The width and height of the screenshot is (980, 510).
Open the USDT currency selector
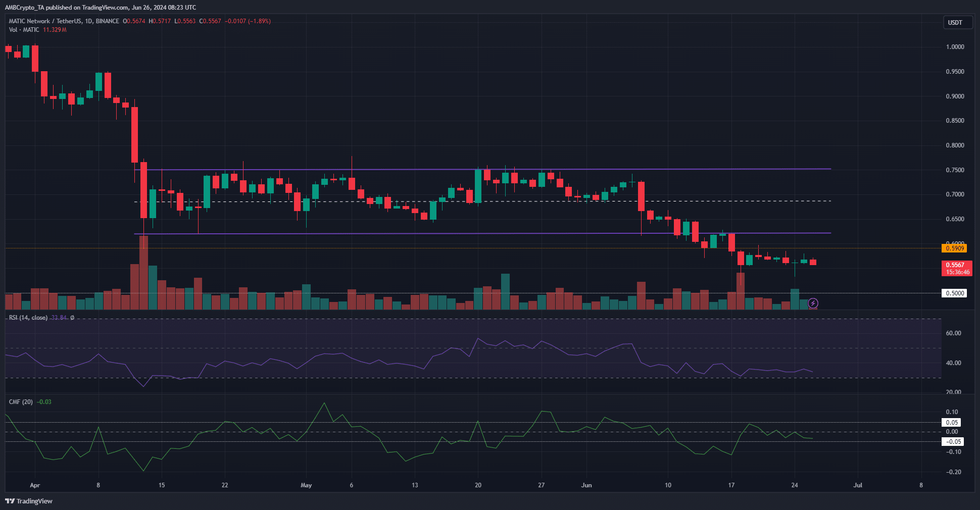click(x=958, y=22)
